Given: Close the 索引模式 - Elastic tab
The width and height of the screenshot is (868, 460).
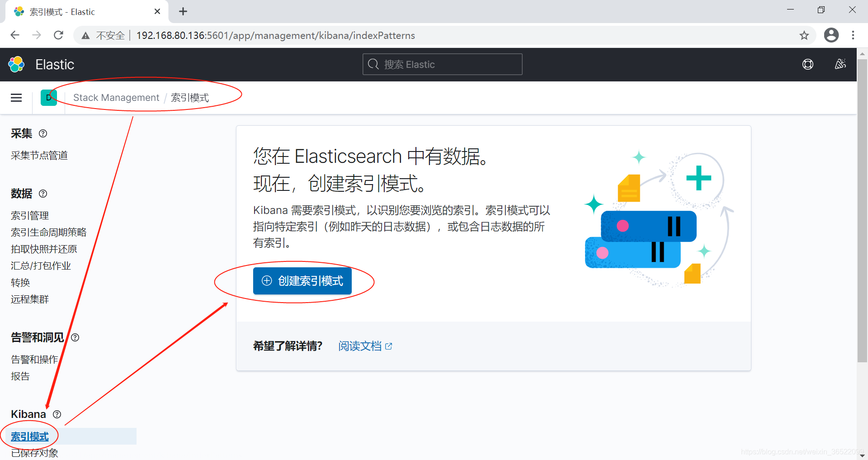Looking at the screenshot, I should (157, 12).
